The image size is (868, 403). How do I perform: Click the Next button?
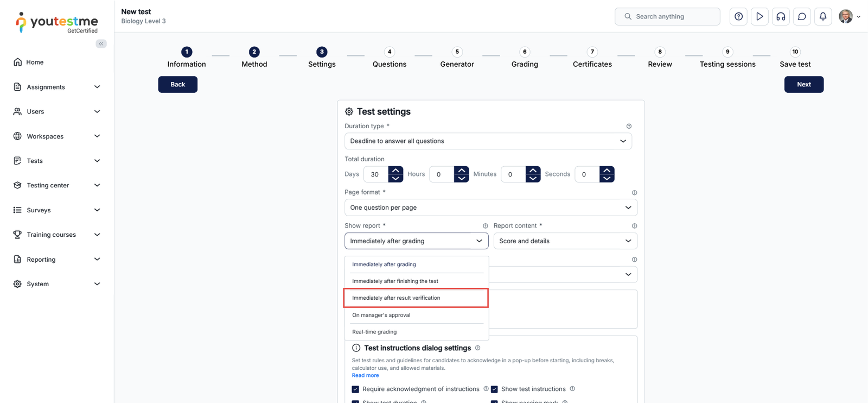pyautogui.click(x=803, y=85)
